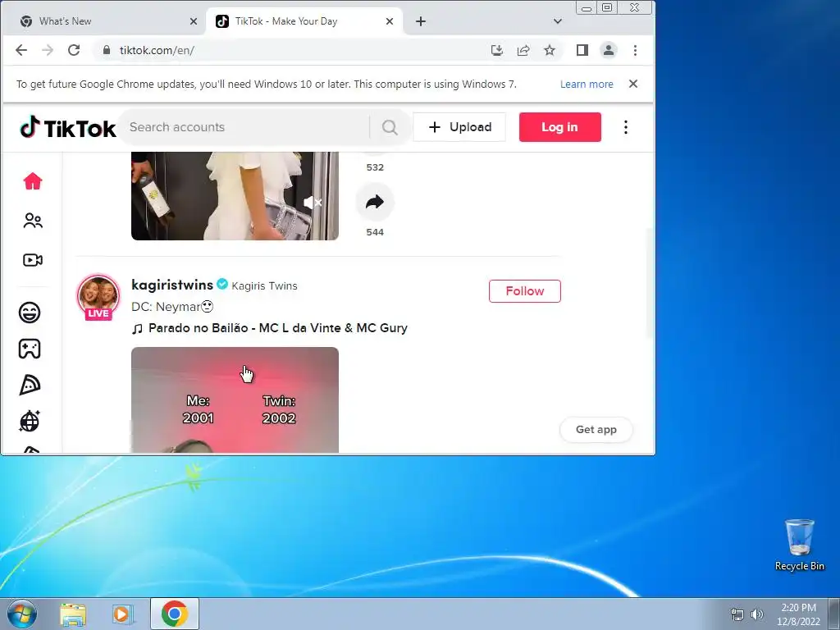Expand the tab search chevron

point(558,21)
